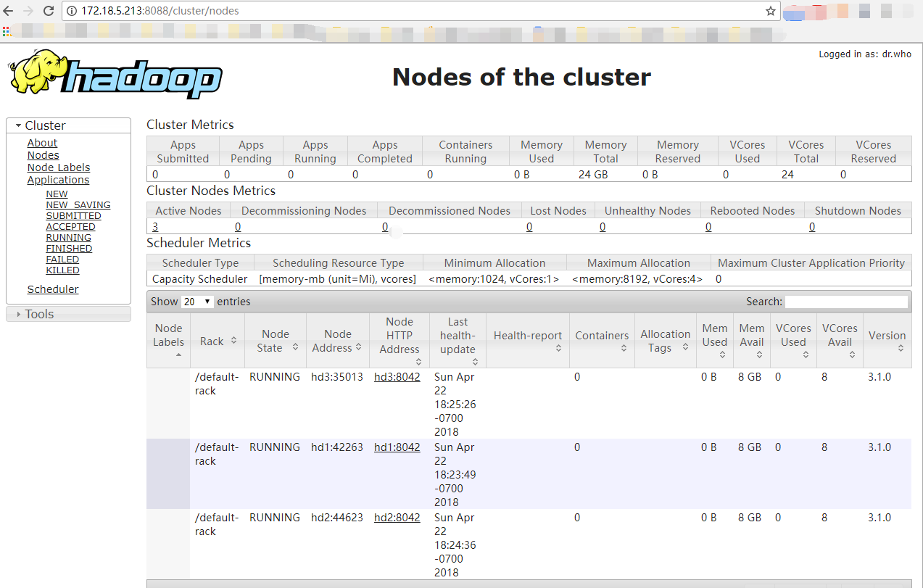Click the Search input field
Viewport: 923px width, 588px height.
click(x=846, y=302)
